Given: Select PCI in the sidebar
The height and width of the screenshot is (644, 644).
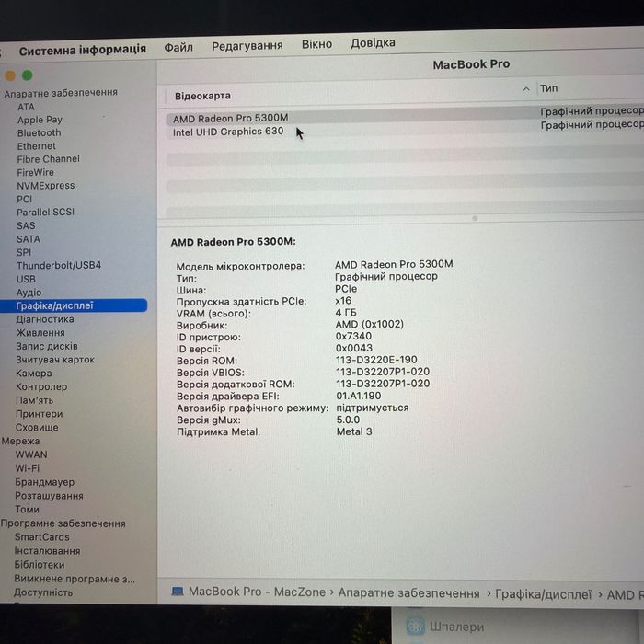Looking at the screenshot, I should pos(24,200).
